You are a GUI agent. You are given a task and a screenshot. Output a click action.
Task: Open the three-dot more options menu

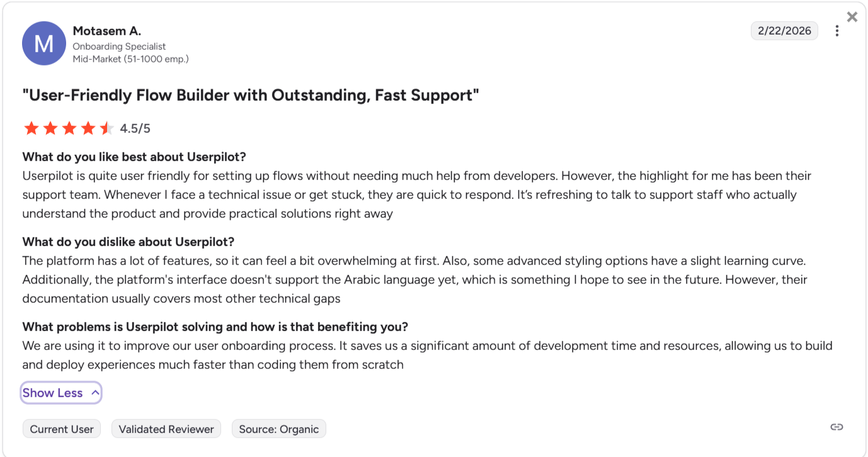[837, 31]
